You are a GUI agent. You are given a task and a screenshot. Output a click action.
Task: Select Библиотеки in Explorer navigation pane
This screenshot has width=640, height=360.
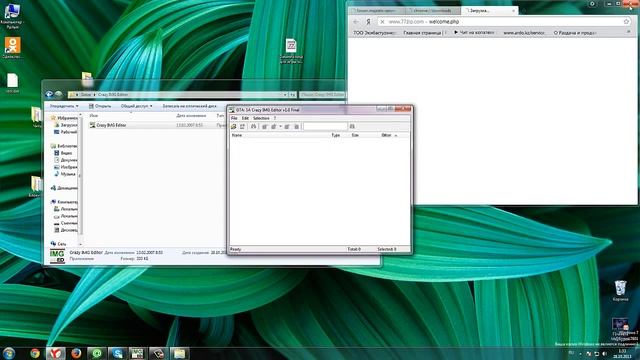[x=64, y=146]
